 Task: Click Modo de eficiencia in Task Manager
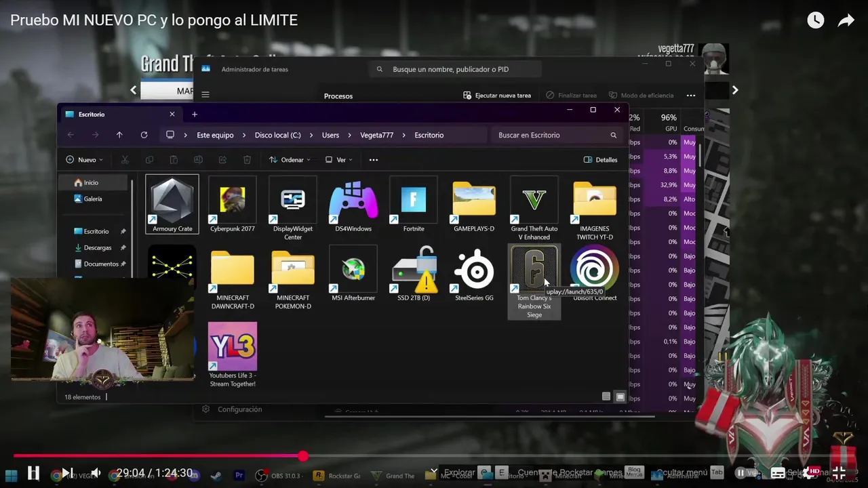click(641, 96)
